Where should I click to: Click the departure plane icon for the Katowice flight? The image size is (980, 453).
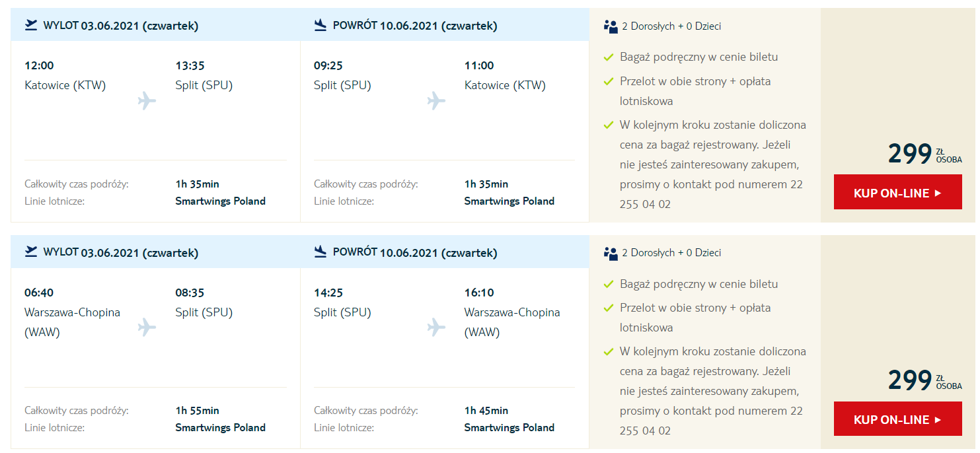tap(31, 25)
